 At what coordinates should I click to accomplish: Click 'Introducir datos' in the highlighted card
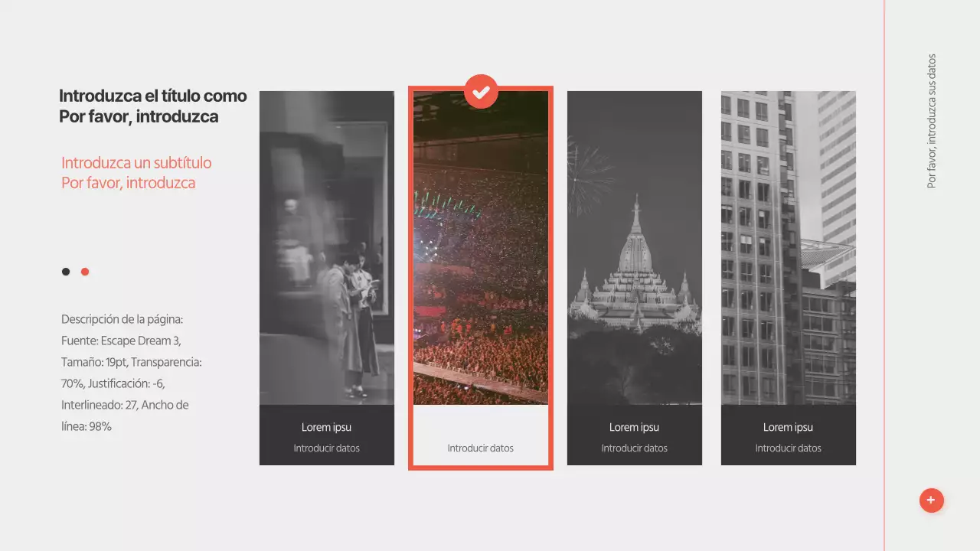click(481, 448)
